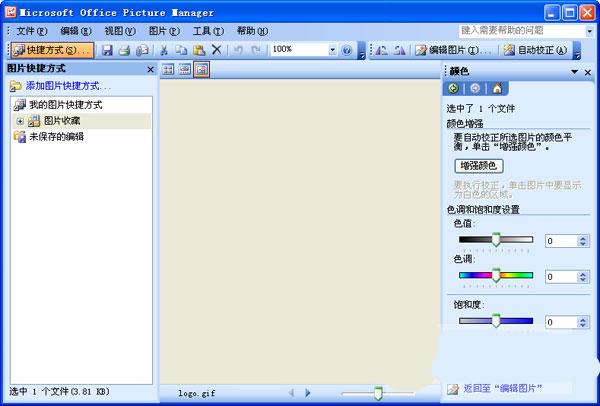Click the 饱和度 spinner arrows
Screen dimensions: 600x406
pos(583,322)
